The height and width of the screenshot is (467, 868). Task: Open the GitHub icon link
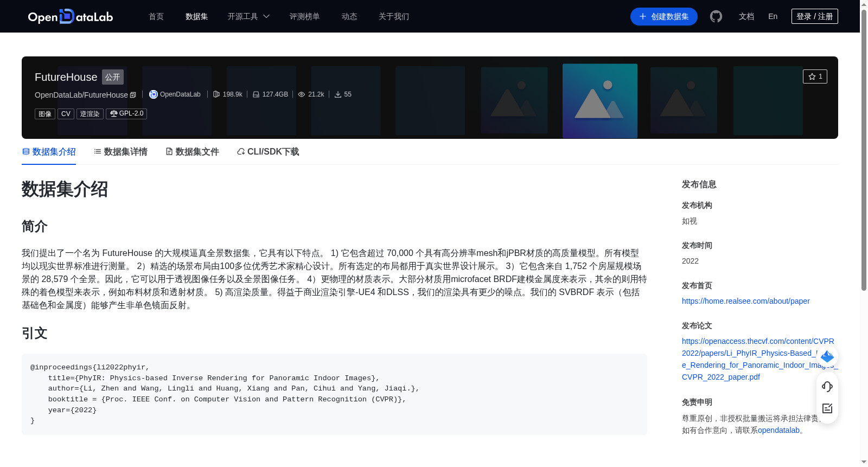(716, 16)
